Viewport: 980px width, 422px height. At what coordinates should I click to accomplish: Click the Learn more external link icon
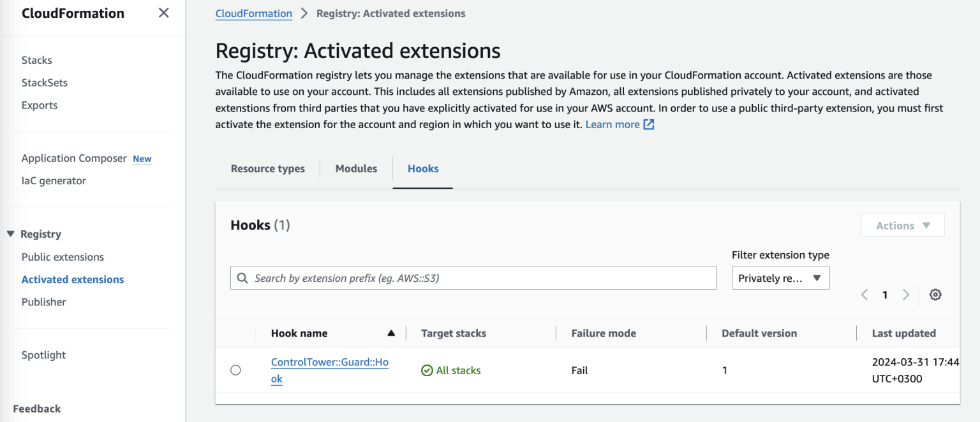649,125
